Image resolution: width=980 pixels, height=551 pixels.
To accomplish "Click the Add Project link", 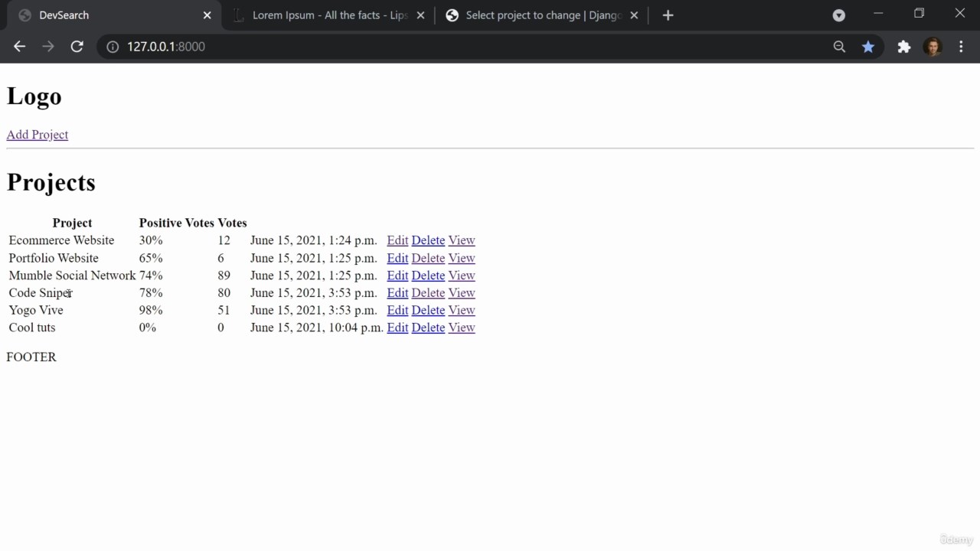I will coord(38,135).
